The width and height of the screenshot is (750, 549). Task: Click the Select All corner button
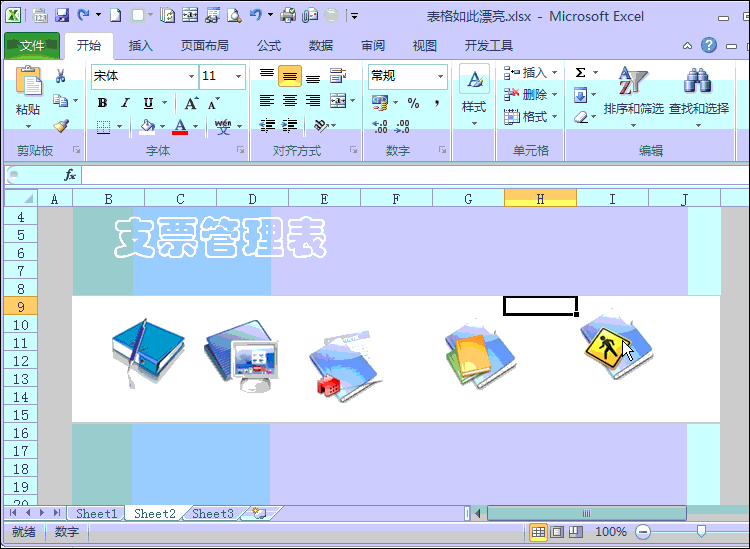click(x=21, y=198)
